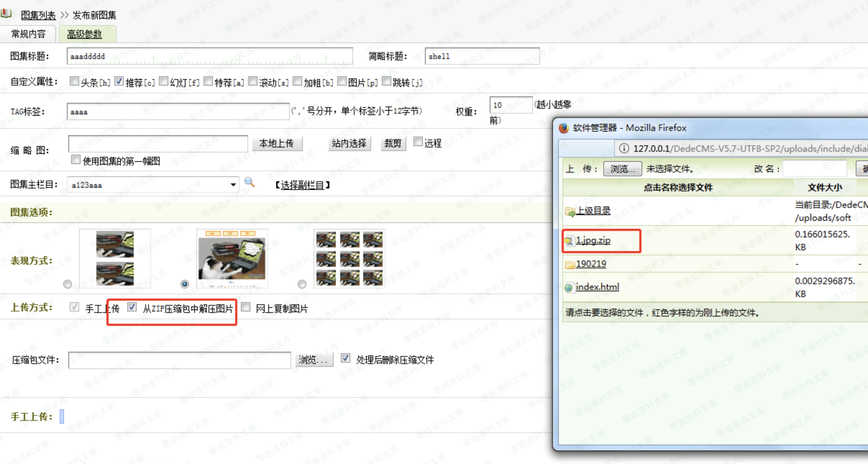Switch to the 常规内容 tab
The width and height of the screenshot is (868, 464).
pyautogui.click(x=28, y=34)
